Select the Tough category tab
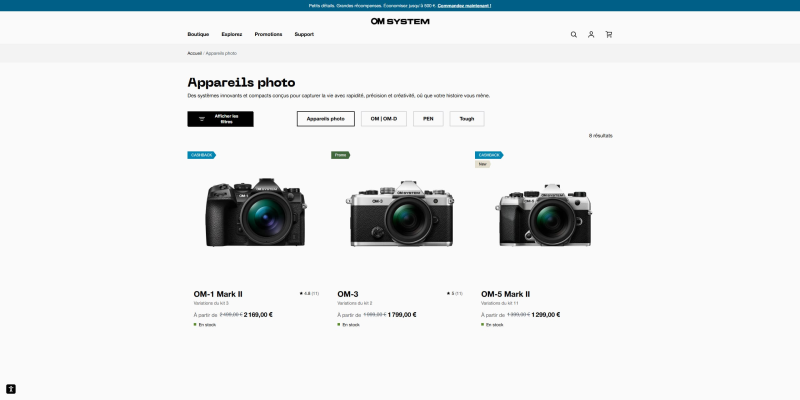The height and width of the screenshot is (400, 800). click(x=467, y=119)
